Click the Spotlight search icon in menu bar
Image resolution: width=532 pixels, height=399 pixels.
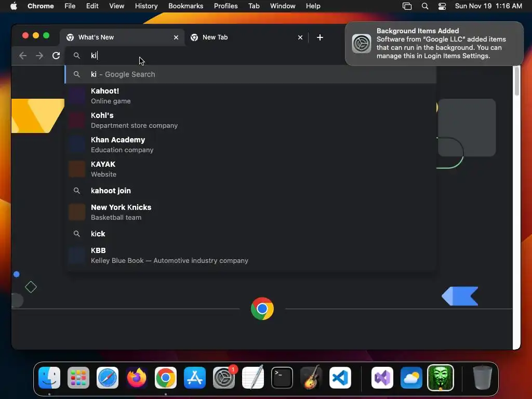[425, 6]
